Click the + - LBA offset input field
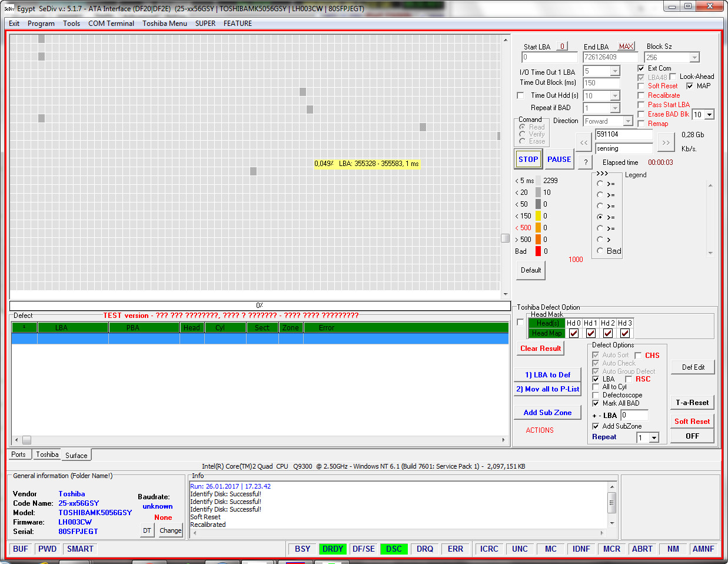Viewport: 728px width, 564px height. (x=634, y=416)
